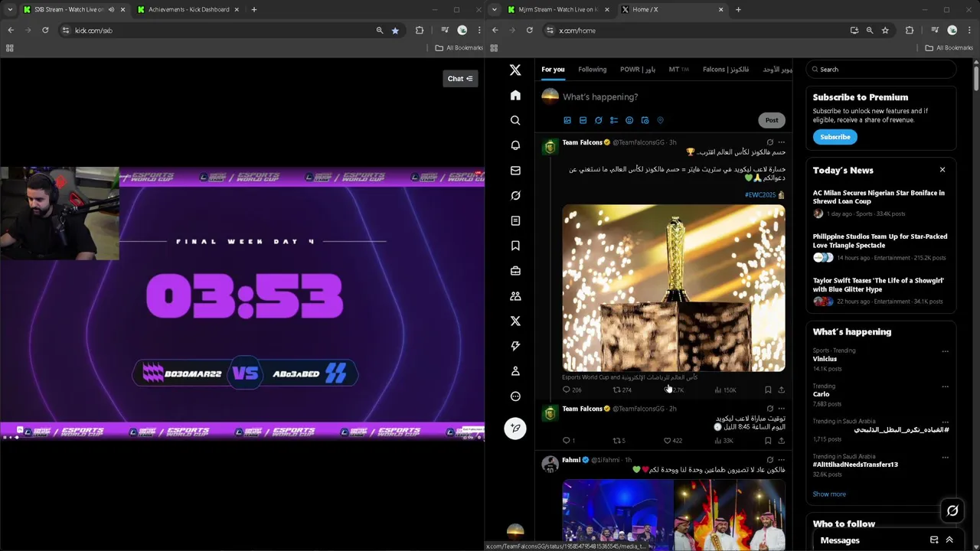
Task: Open Explore search in X sidebar
Action: [x=515, y=120]
